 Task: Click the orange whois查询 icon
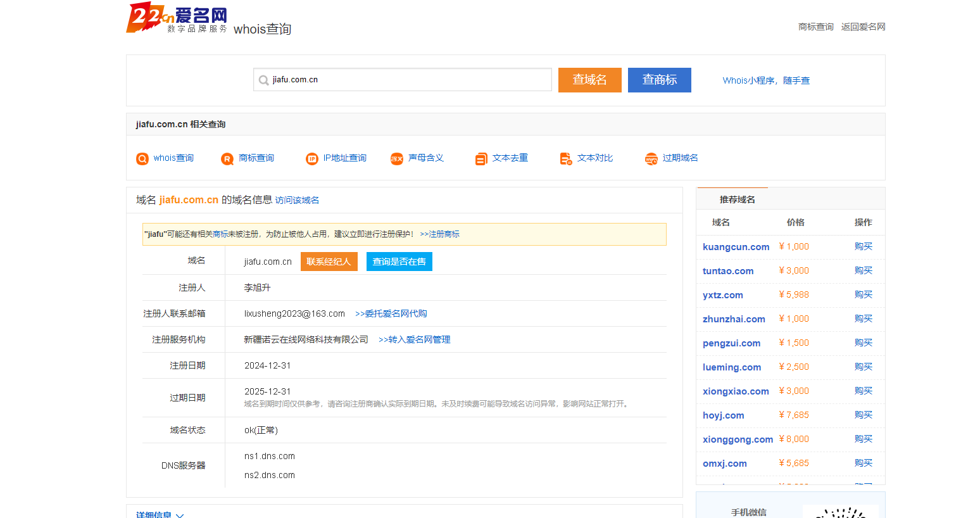(142, 158)
